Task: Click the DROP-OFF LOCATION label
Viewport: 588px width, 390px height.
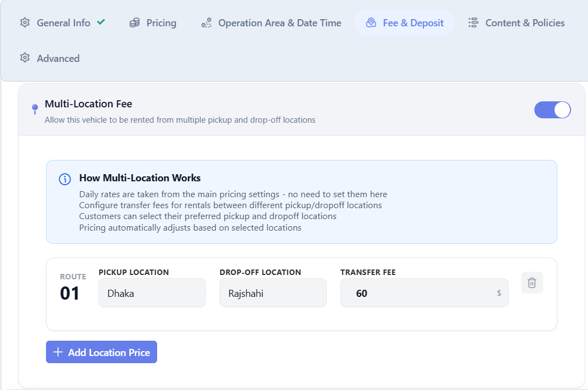Action: pos(260,272)
